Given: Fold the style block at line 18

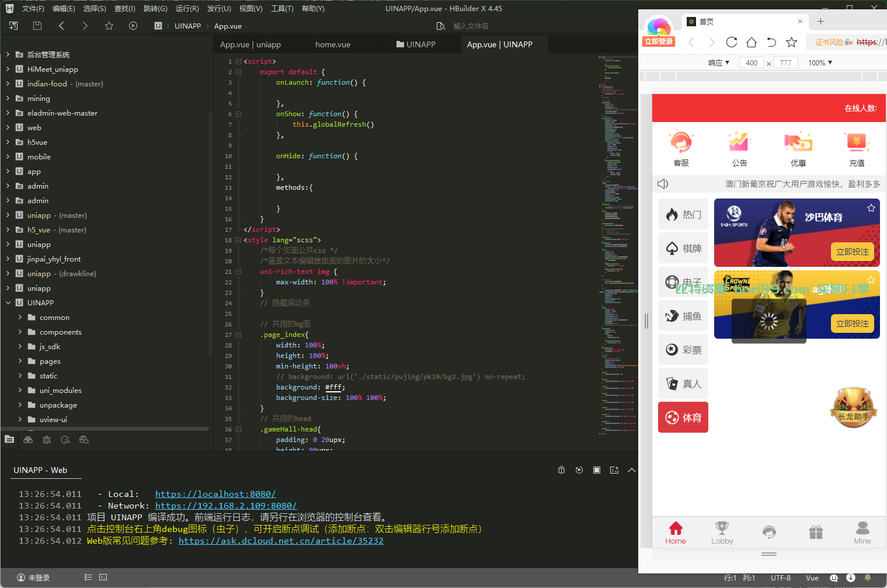Looking at the screenshot, I should (x=238, y=240).
